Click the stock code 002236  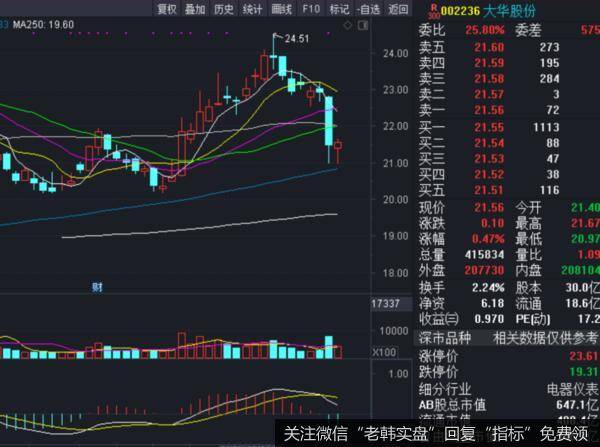point(460,11)
